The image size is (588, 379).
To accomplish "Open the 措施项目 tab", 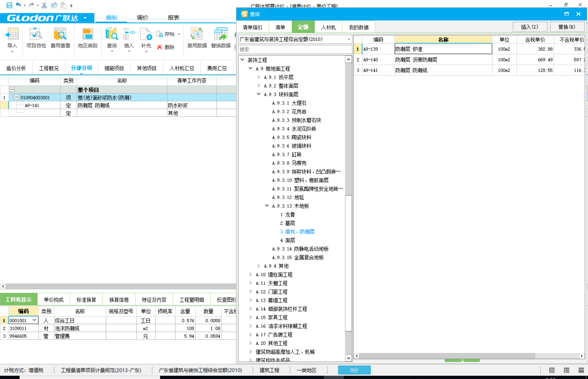I will [114, 68].
